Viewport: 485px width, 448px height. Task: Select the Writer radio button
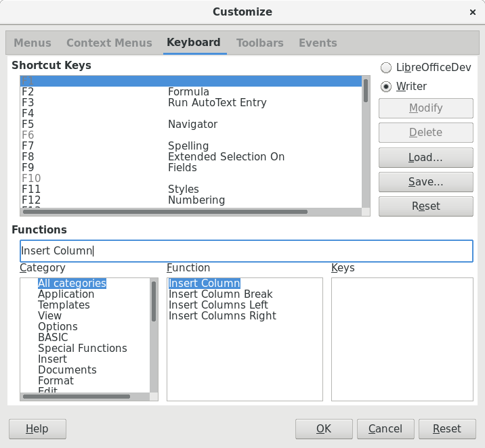386,87
